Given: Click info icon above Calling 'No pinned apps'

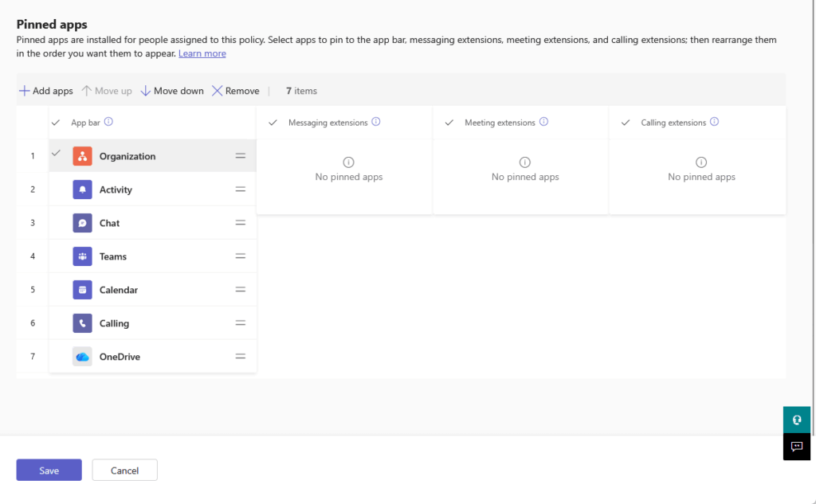Looking at the screenshot, I should point(701,162).
